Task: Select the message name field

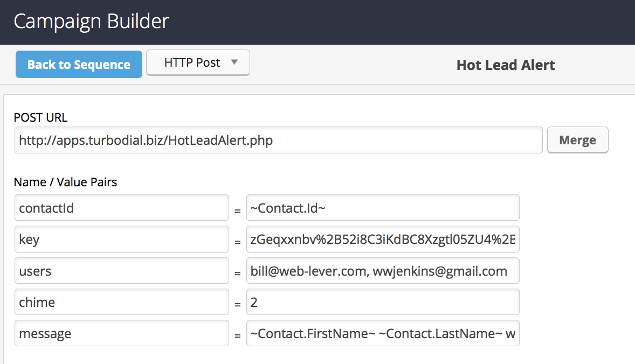Action: pos(121,333)
